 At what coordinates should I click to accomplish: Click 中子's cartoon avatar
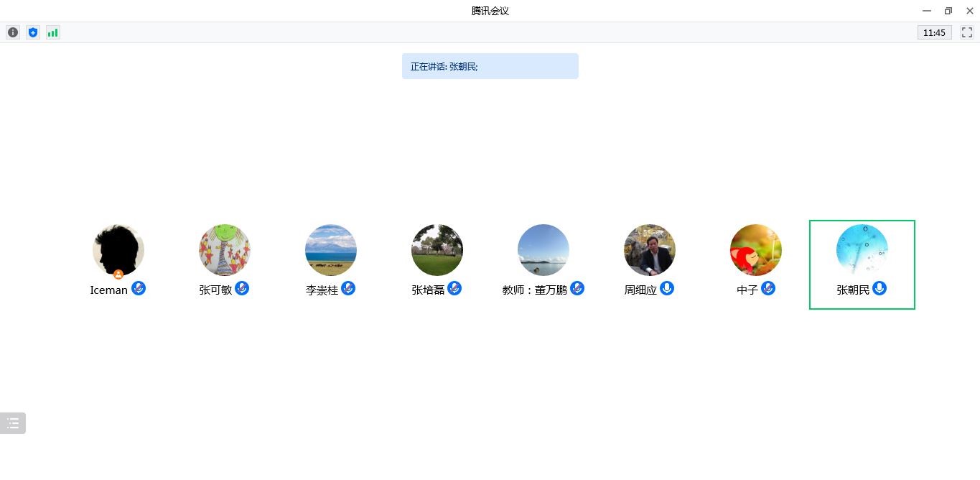[756, 250]
